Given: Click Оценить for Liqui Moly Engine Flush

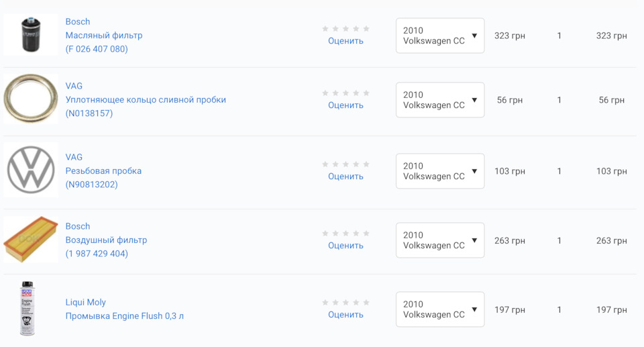Looking at the screenshot, I should pos(345,314).
